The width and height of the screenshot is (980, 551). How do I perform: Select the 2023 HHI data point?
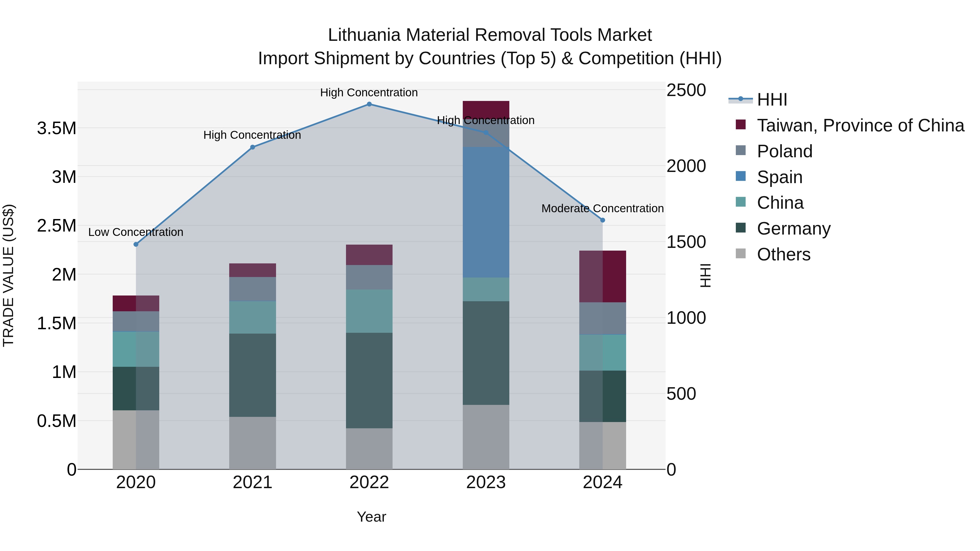(x=486, y=133)
